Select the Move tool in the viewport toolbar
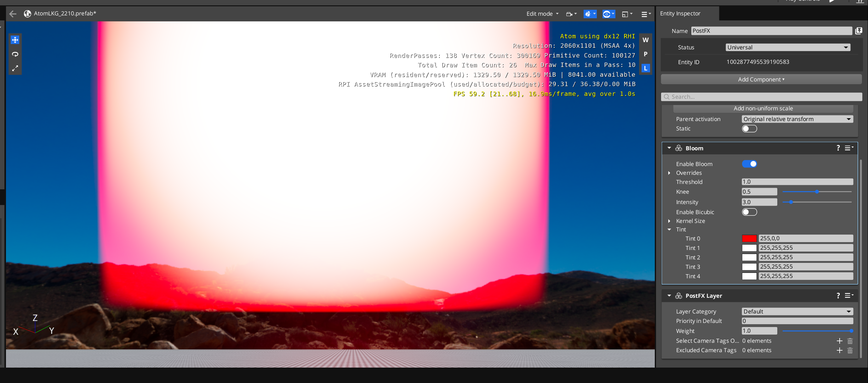Viewport: 868px width, 383px height. coord(15,40)
